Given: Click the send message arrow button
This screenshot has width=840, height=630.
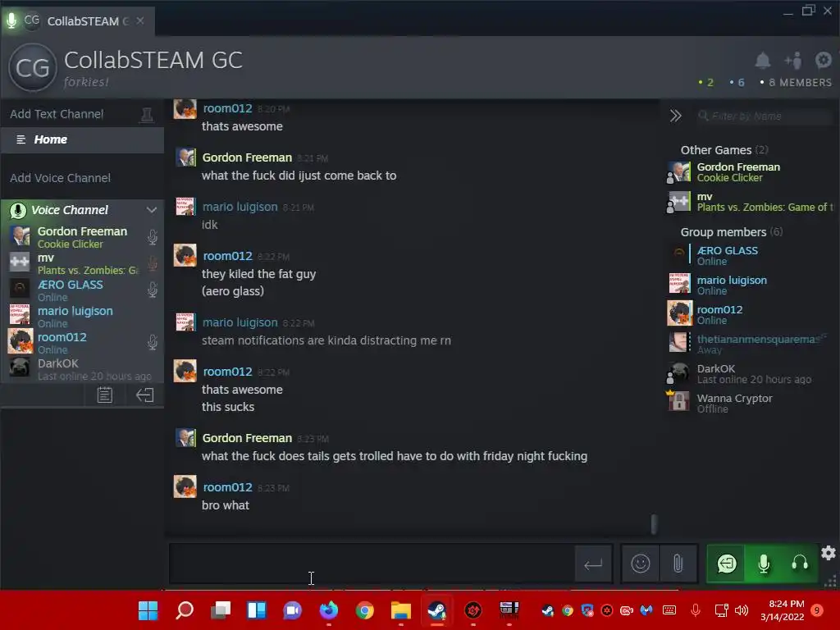Looking at the screenshot, I should 593,564.
